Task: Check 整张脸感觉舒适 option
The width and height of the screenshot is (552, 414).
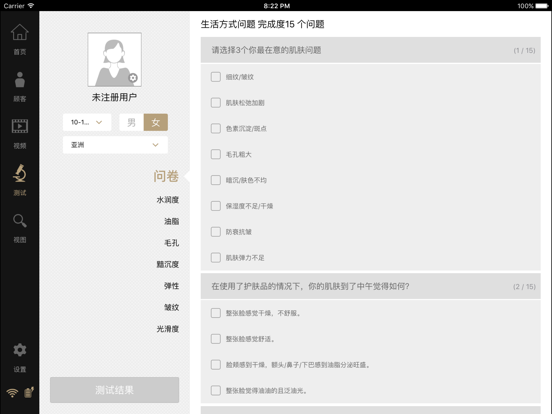Action: [x=216, y=339]
